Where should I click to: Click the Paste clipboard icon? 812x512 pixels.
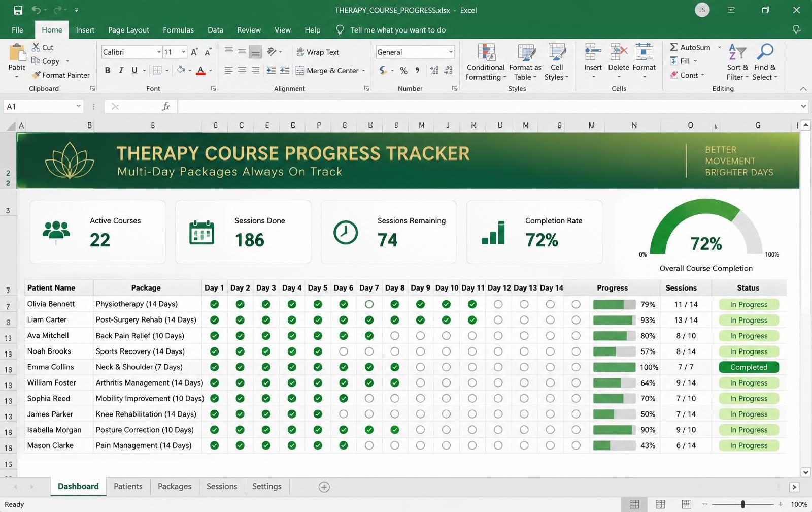(17, 53)
